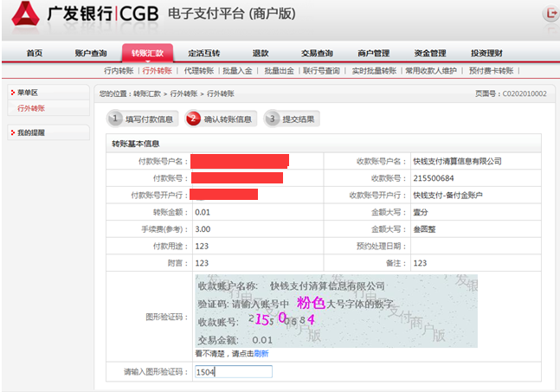Select 行外转账 in the sidebar
Image resolution: width=560 pixels, height=392 pixels.
pos(31,108)
